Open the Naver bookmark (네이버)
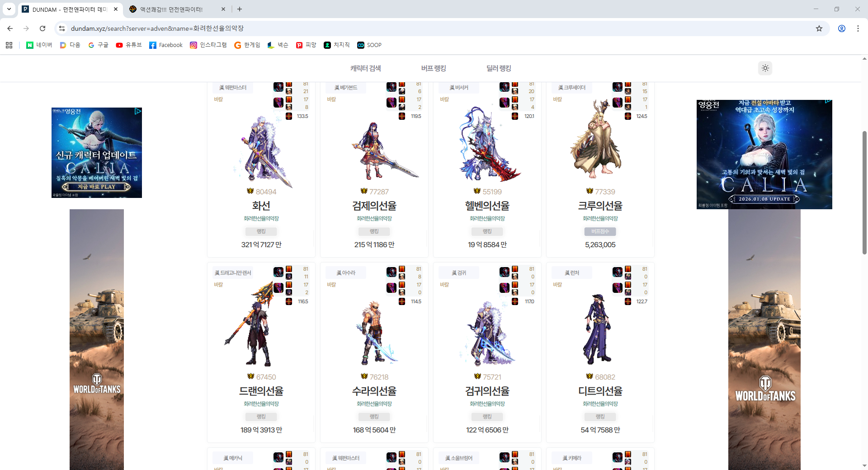The image size is (868, 470). click(x=39, y=45)
